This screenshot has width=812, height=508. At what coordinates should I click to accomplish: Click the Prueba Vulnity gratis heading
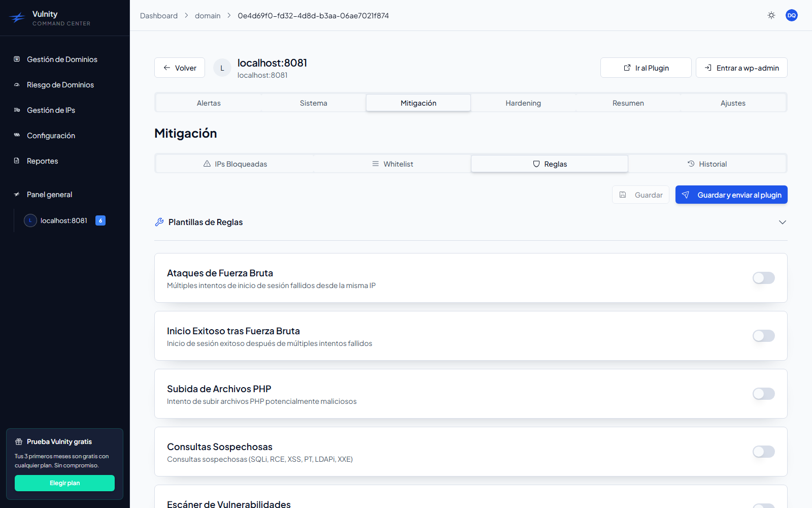59,441
